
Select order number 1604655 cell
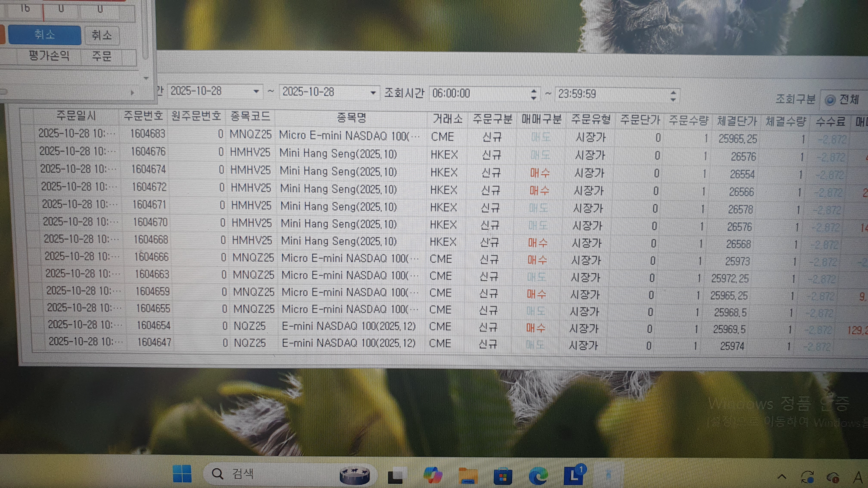[x=153, y=309]
